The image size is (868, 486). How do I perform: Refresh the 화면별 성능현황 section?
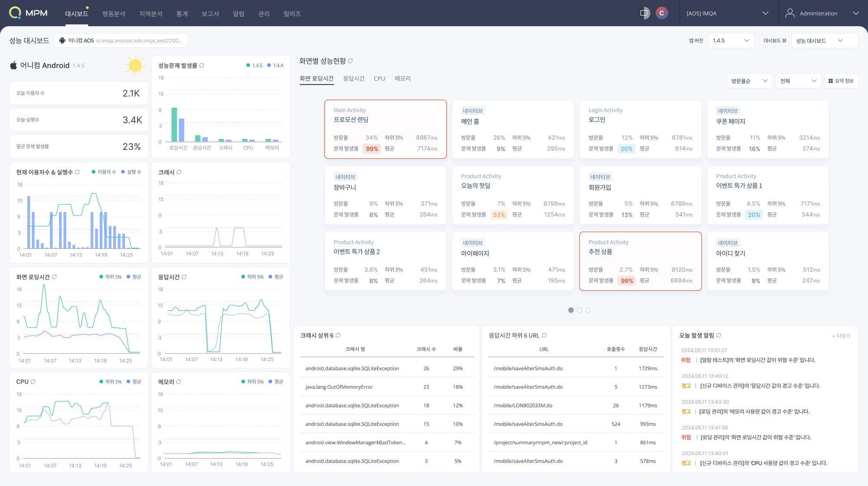[x=351, y=61]
